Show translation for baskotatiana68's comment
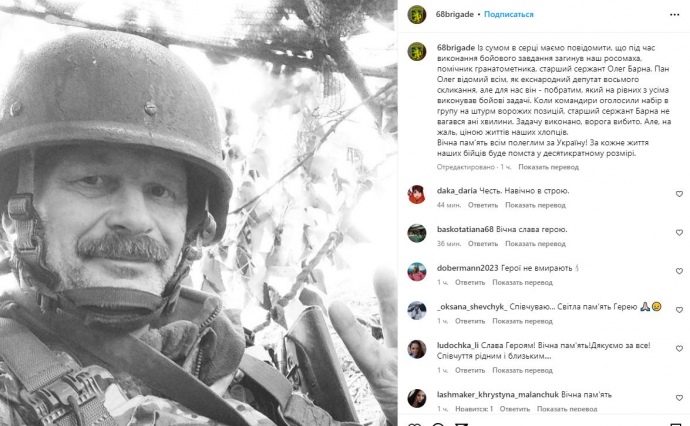 point(535,244)
